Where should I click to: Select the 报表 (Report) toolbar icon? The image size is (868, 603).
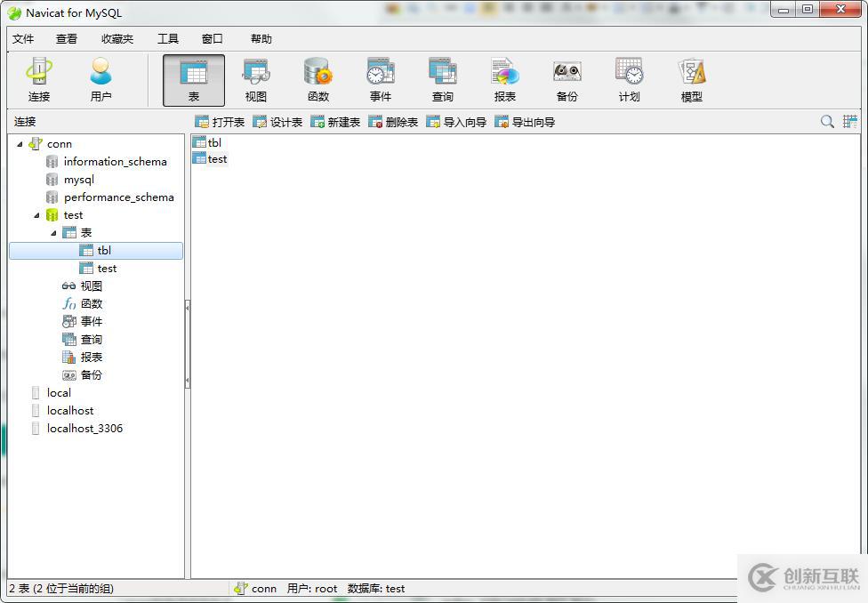click(505, 80)
